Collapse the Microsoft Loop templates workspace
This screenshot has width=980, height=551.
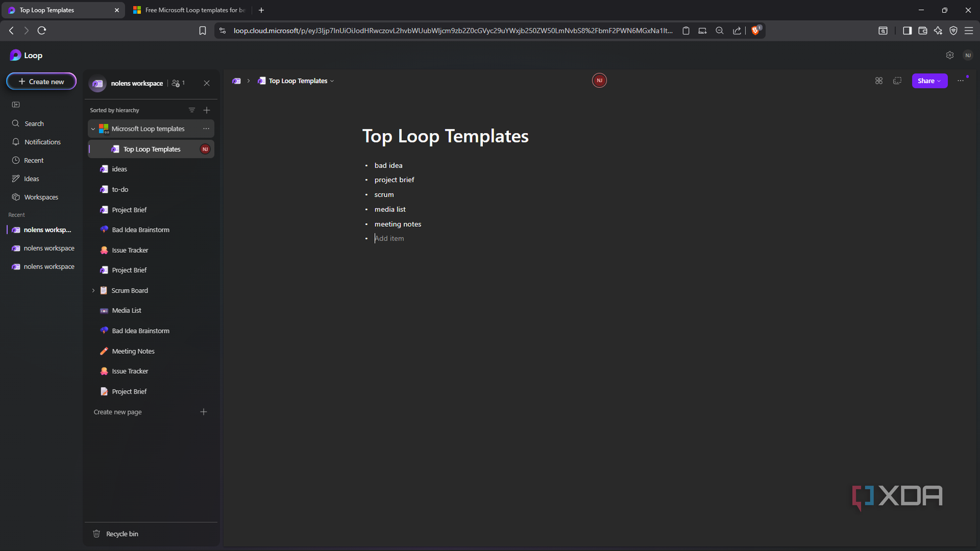click(93, 128)
